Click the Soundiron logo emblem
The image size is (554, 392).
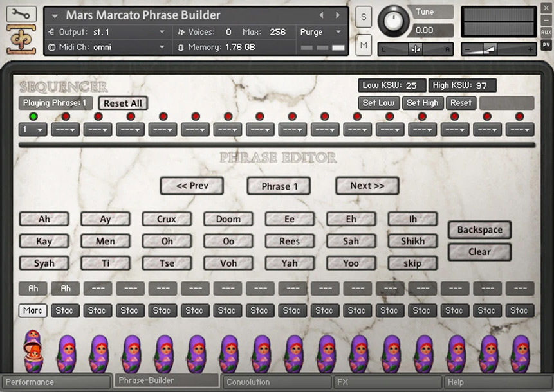coord(21,39)
